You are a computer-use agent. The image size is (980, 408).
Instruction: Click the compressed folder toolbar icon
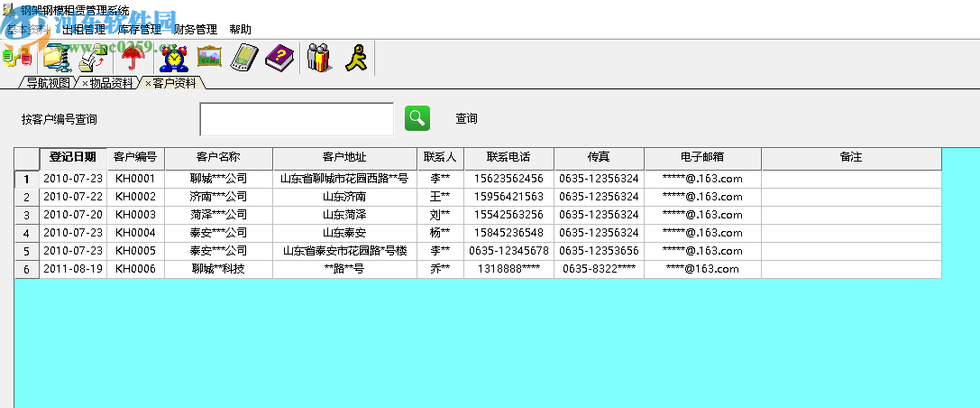57,58
